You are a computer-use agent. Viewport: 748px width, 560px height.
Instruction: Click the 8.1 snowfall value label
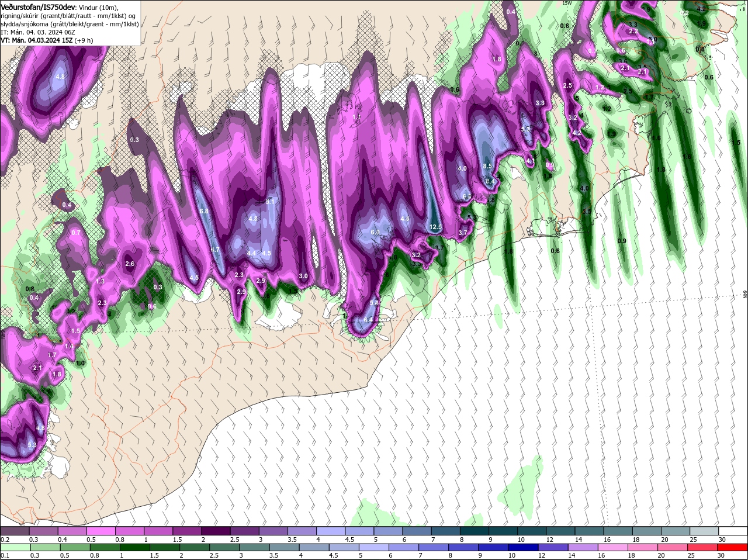[270, 201]
